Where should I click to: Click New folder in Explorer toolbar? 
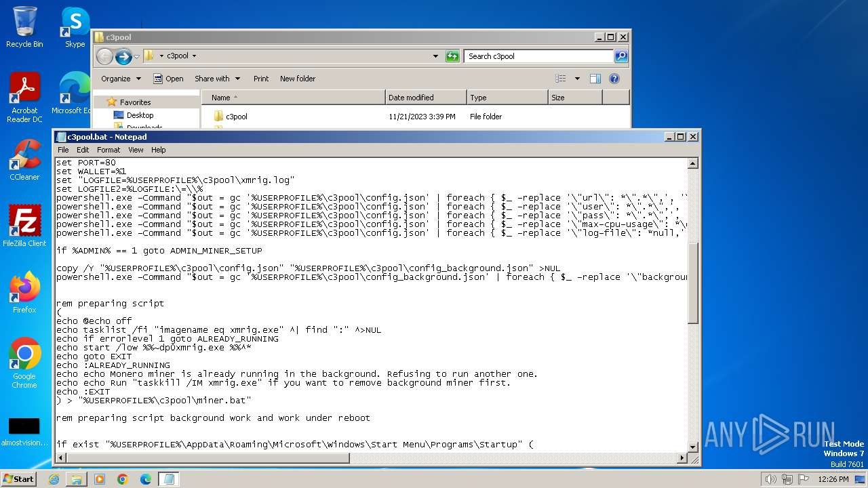pyautogui.click(x=298, y=79)
